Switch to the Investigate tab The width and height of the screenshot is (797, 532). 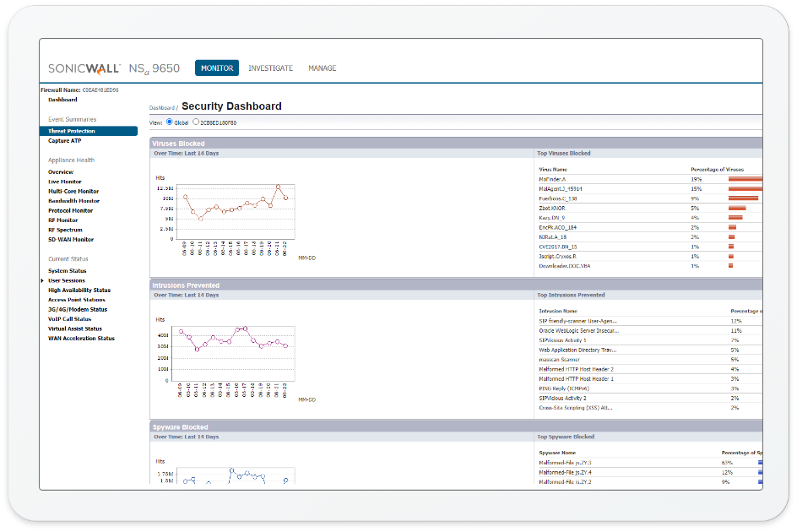[x=270, y=68]
